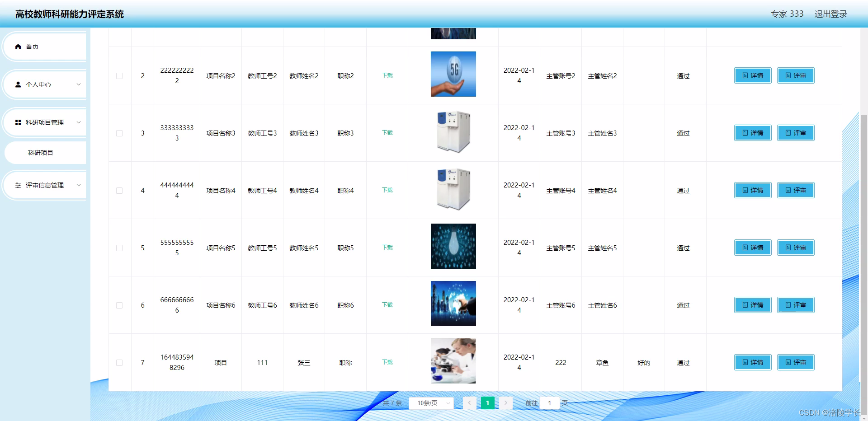Click the list icon beside 评审信息管理
The width and height of the screenshot is (868, 421).
18,185
